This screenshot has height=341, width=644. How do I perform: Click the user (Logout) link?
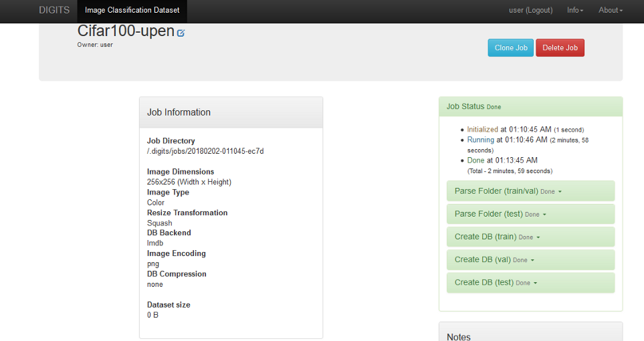(x=530, y=10)
